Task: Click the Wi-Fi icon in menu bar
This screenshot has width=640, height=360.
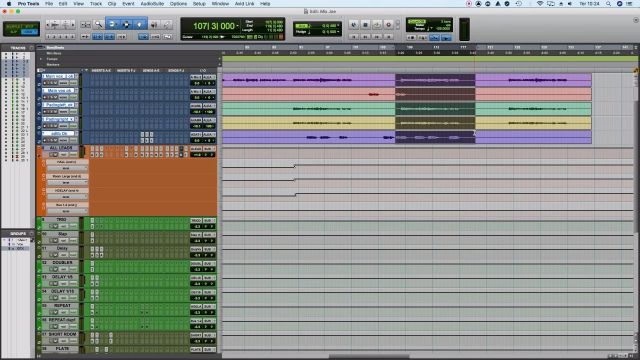Action: (x=540, y=4)
